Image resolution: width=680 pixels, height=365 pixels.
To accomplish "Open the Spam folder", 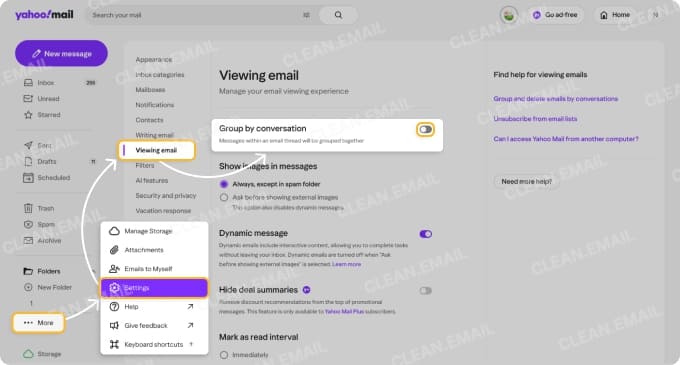I will coord(46,225).
